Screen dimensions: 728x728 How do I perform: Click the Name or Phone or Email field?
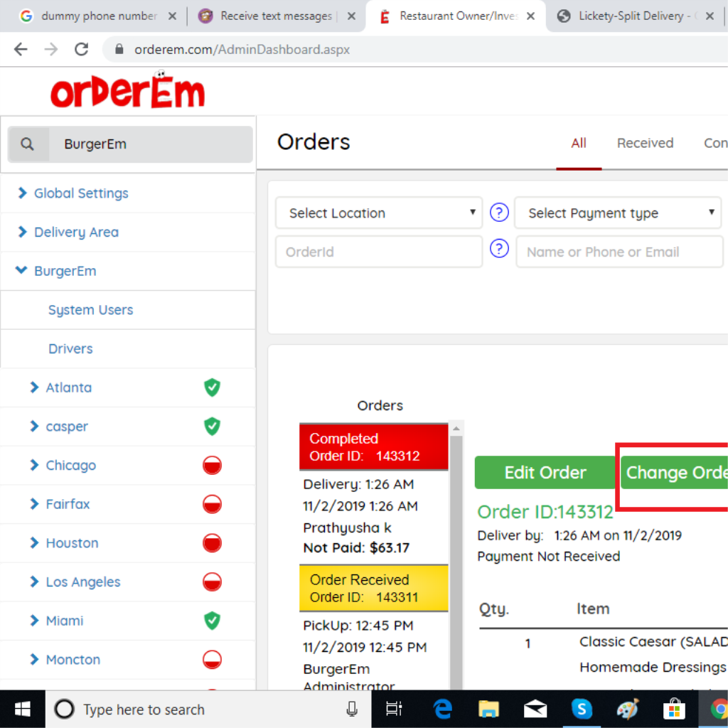(619, 252)
